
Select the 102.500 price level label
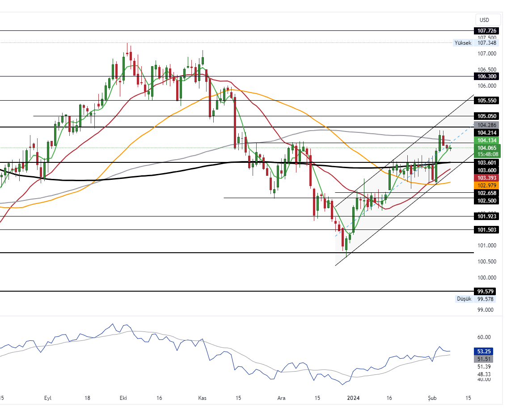pyautogui.click(x=487, y=201)
